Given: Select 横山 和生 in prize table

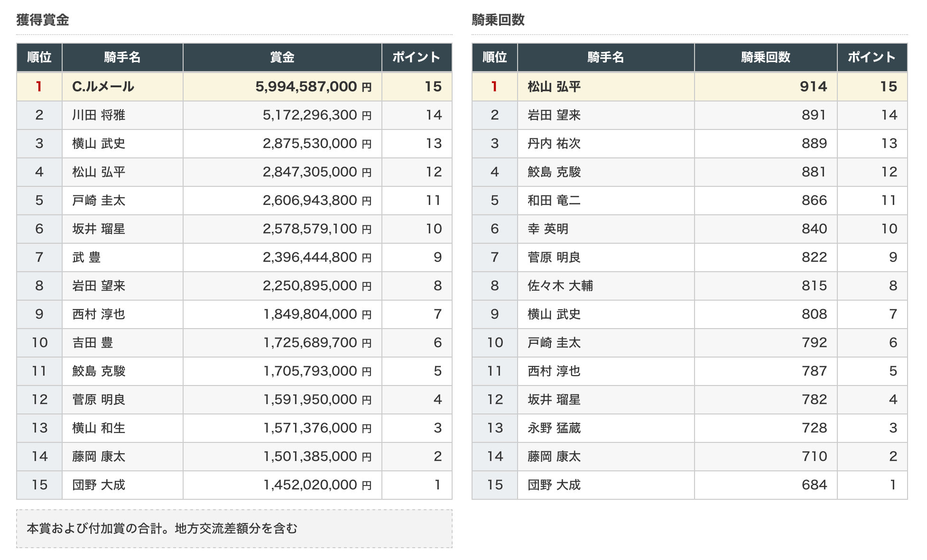Looking at the screenshot, I should click(99, 428).
